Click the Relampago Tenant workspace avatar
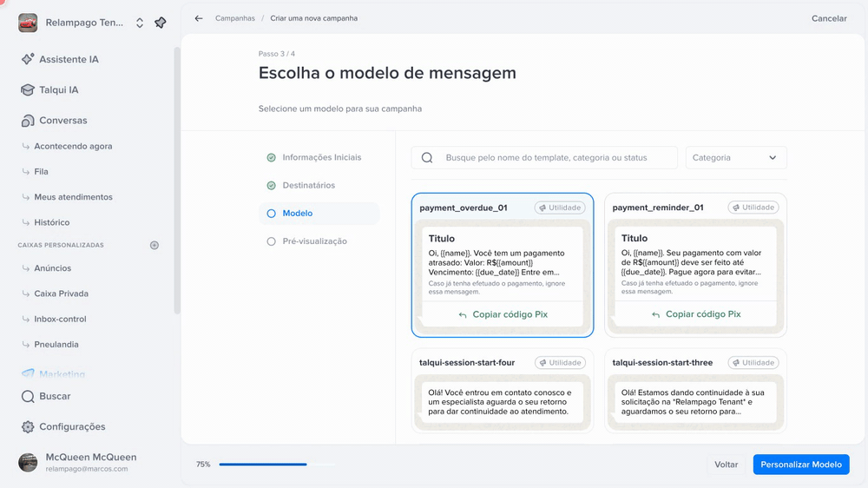868x488 pixels. 28,23
